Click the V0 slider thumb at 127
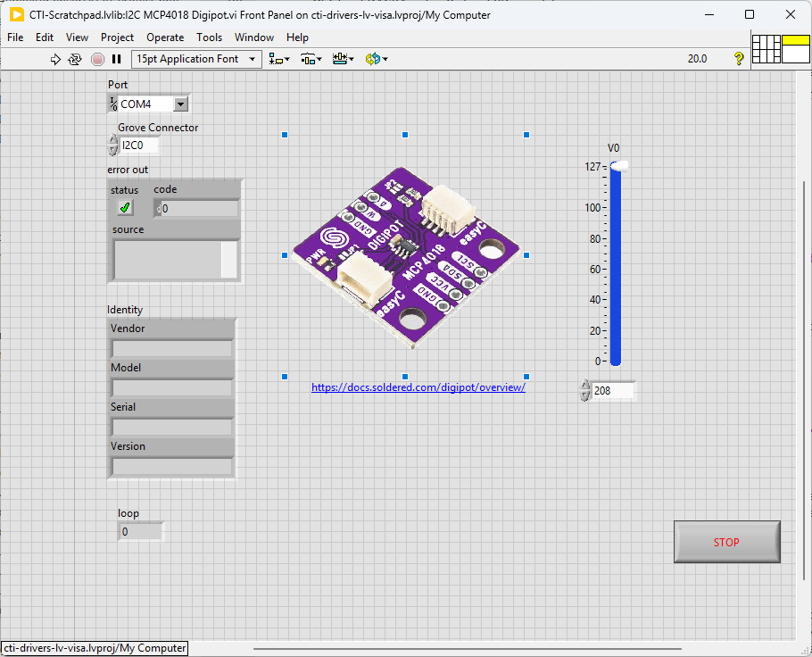This screenshot has height=657, width=812. 619,166
